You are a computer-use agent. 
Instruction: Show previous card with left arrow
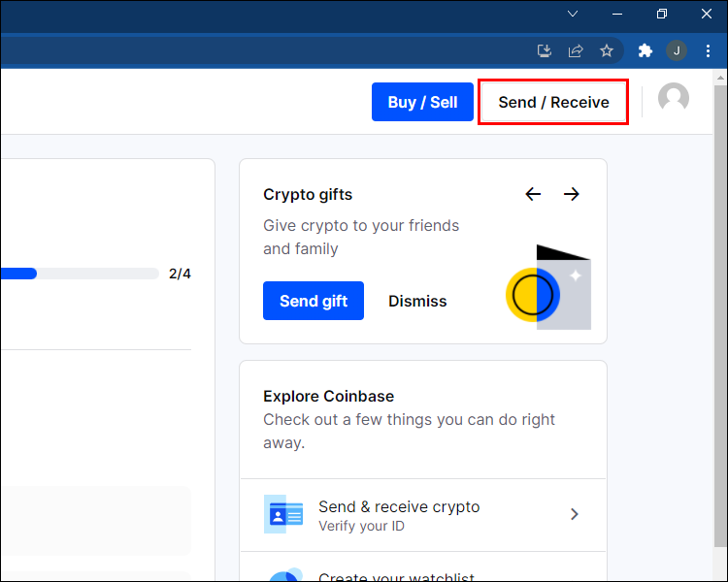pos(533,194)
